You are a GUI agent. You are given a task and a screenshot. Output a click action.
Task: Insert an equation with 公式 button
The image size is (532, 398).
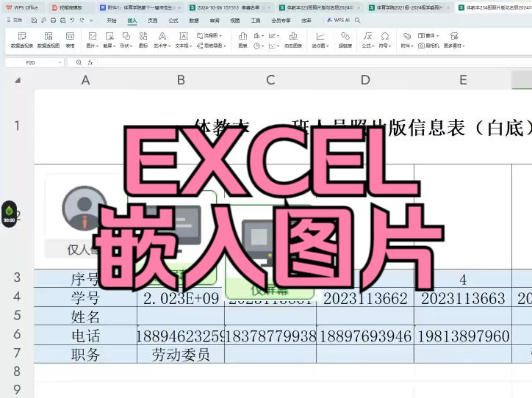(368, 40)
